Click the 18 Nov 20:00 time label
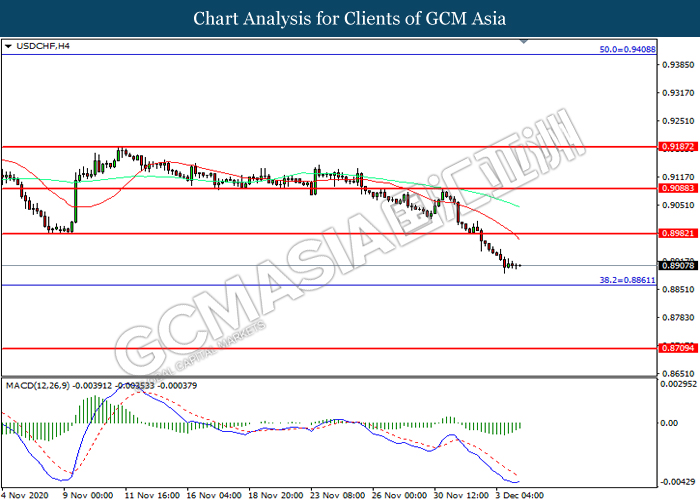This screenshot has width=700, height=500. (275, 495)
